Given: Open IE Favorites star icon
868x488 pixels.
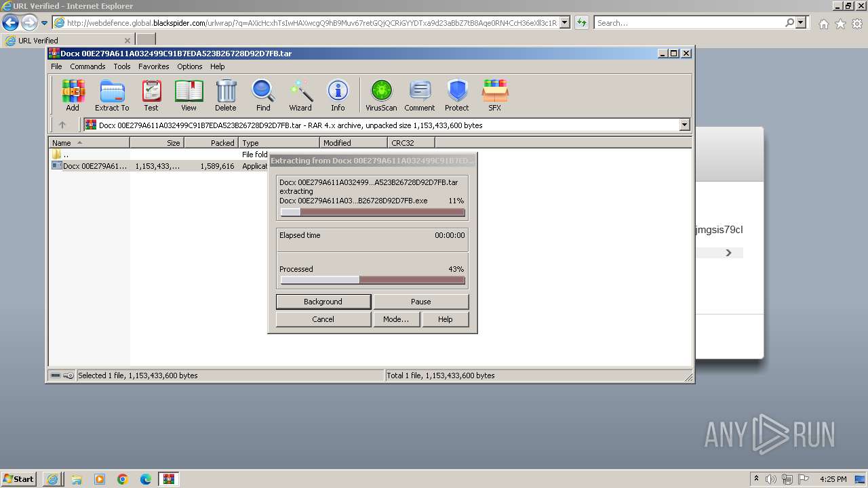Looking at the screenshot, I should coord(840,24).
